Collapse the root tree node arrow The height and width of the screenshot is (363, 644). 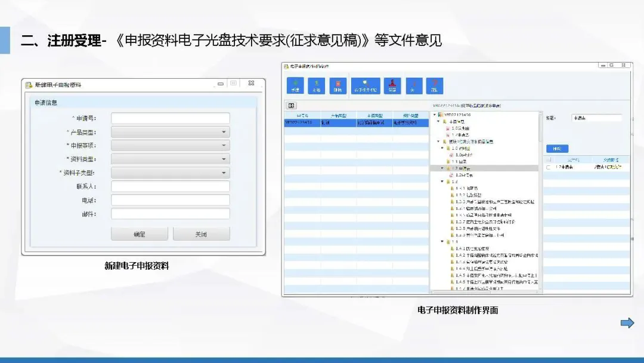click(435, 115)
